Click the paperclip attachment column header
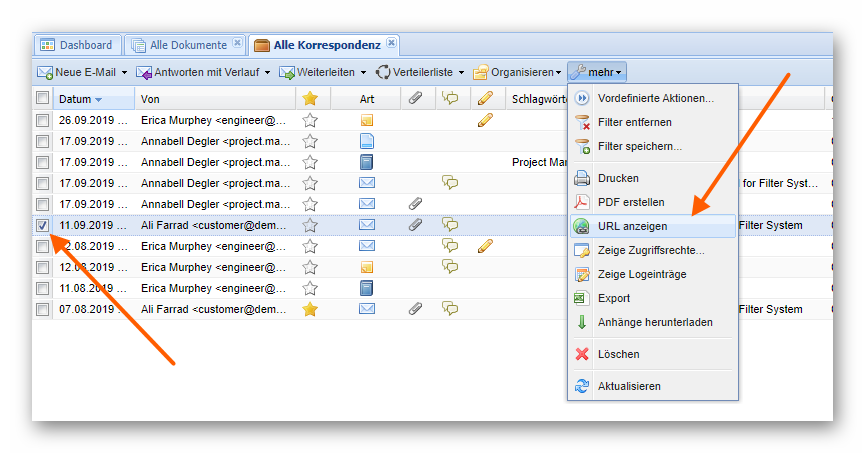 pos(415,98)
